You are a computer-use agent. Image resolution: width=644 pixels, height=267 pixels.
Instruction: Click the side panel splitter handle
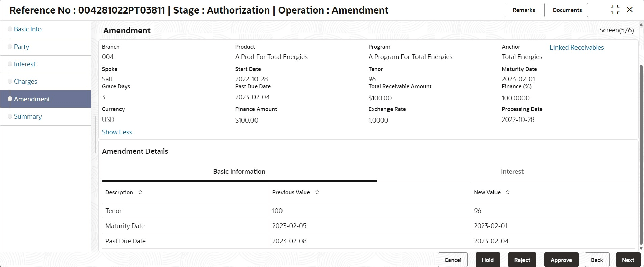tap(94, 135)
